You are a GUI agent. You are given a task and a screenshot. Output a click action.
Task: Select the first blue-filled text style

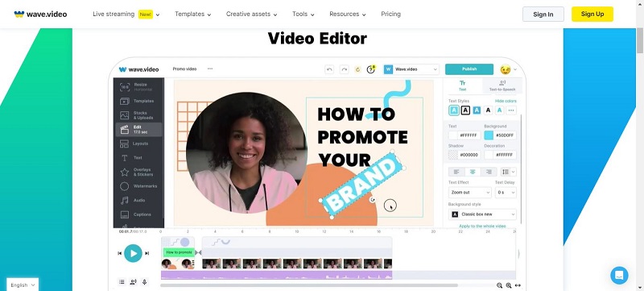coord(454,110)
